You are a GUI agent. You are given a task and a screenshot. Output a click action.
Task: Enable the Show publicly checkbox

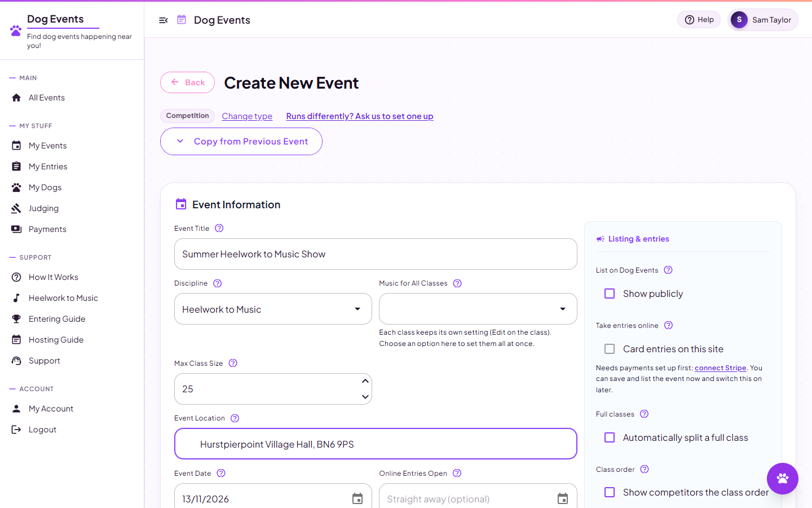coord(610,294)
